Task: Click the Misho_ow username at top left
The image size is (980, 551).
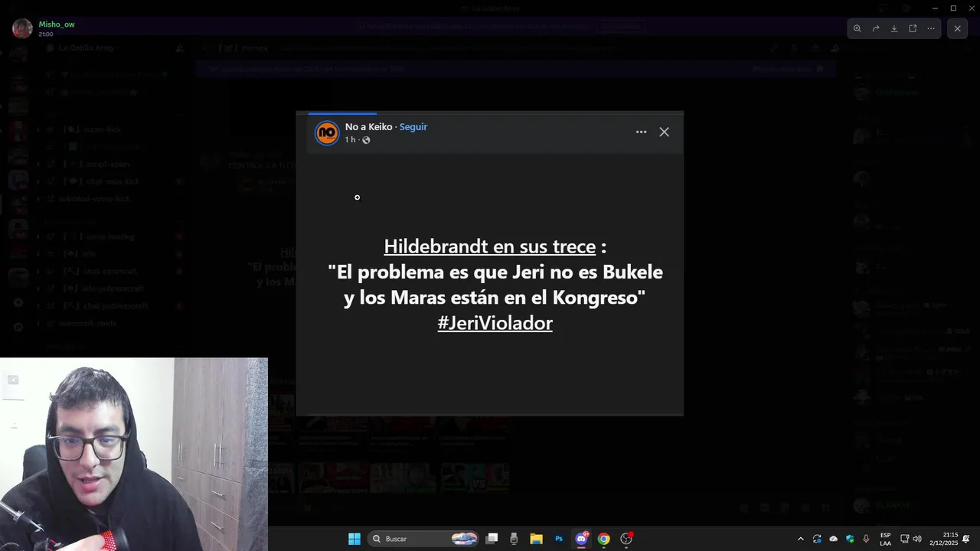Action: coord(57,24)
